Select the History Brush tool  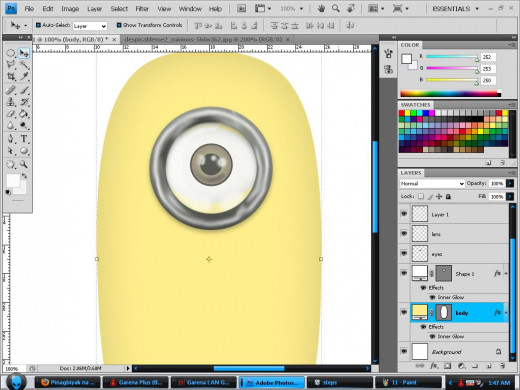pyautogui.click(x=24, y=102)
